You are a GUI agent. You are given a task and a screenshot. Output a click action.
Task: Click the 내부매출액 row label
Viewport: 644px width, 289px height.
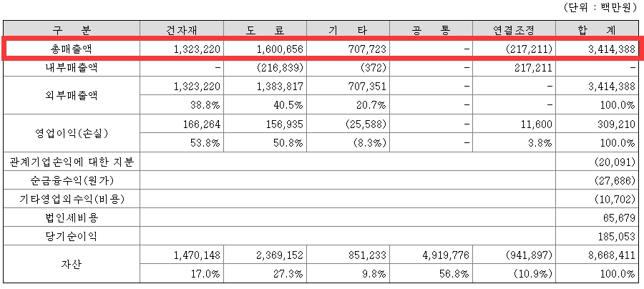click(72, 68)
